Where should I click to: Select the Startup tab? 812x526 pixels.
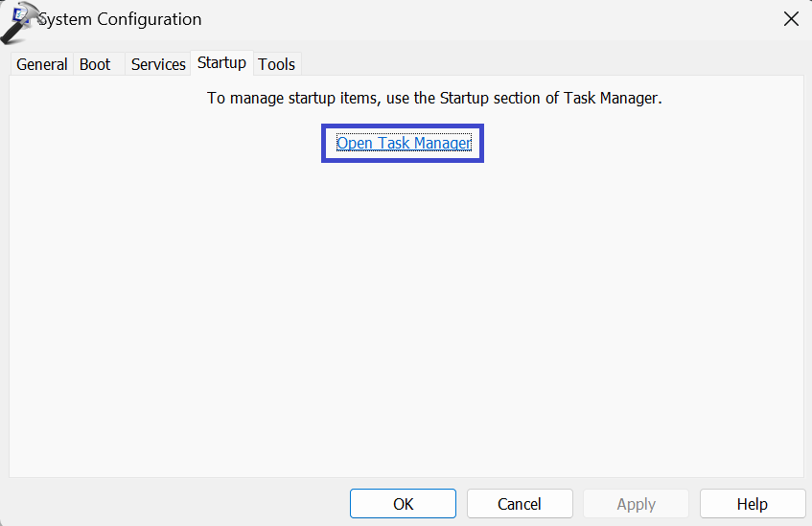point(221,63)
